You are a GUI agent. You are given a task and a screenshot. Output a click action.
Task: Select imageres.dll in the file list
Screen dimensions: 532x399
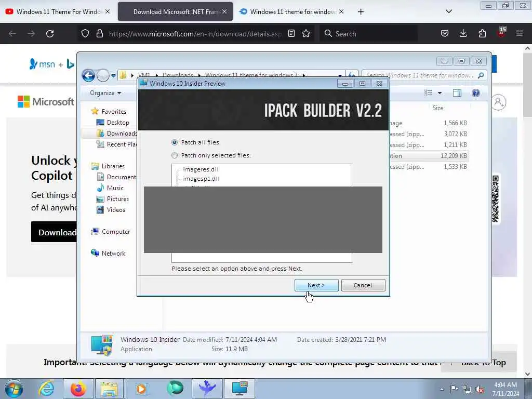(x=201, y=169)
